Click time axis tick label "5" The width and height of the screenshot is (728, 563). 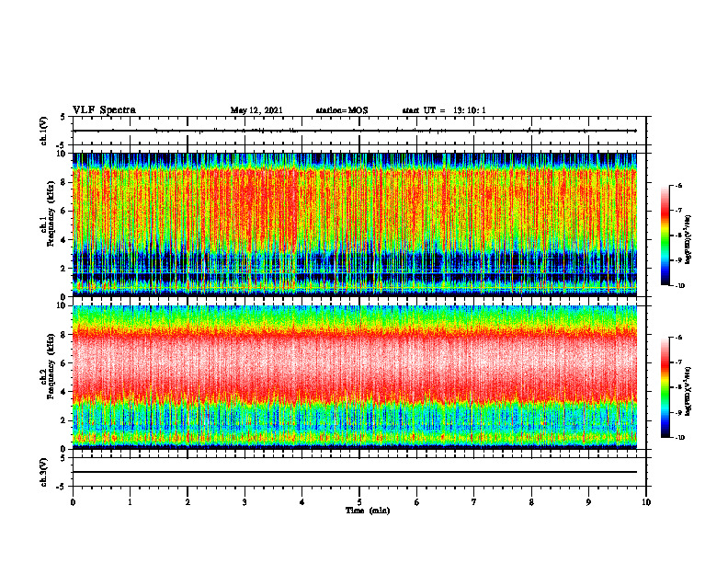point(359,502)
